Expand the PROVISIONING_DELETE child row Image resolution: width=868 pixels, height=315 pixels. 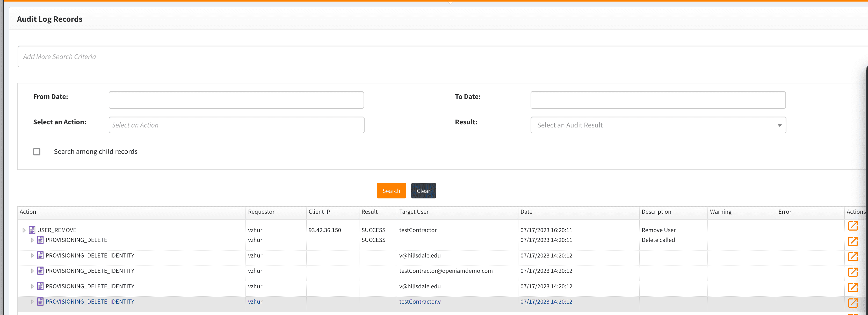point(32,240)
